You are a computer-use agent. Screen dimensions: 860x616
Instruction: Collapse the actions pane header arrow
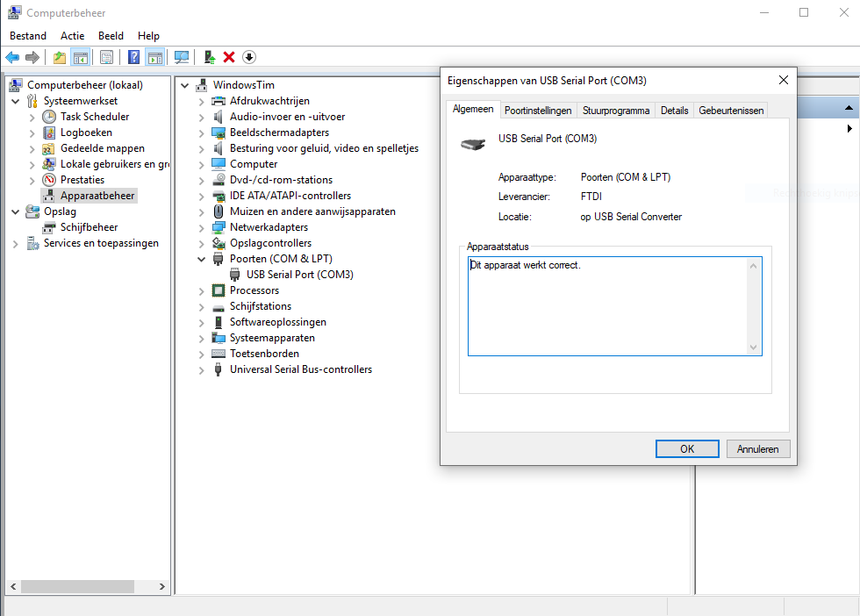[x=849, y=108]
